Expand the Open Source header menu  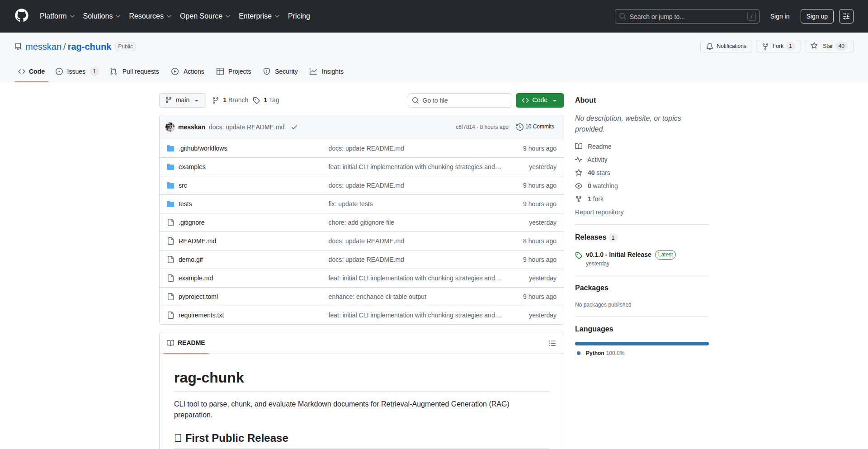[x=205, y=16]
